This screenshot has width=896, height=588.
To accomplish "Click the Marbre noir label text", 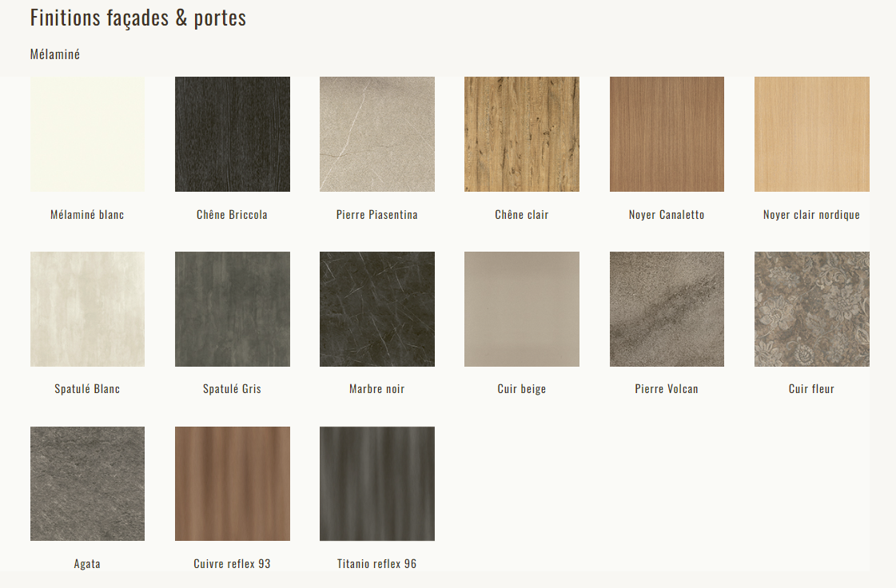I will tap(377, 389).
